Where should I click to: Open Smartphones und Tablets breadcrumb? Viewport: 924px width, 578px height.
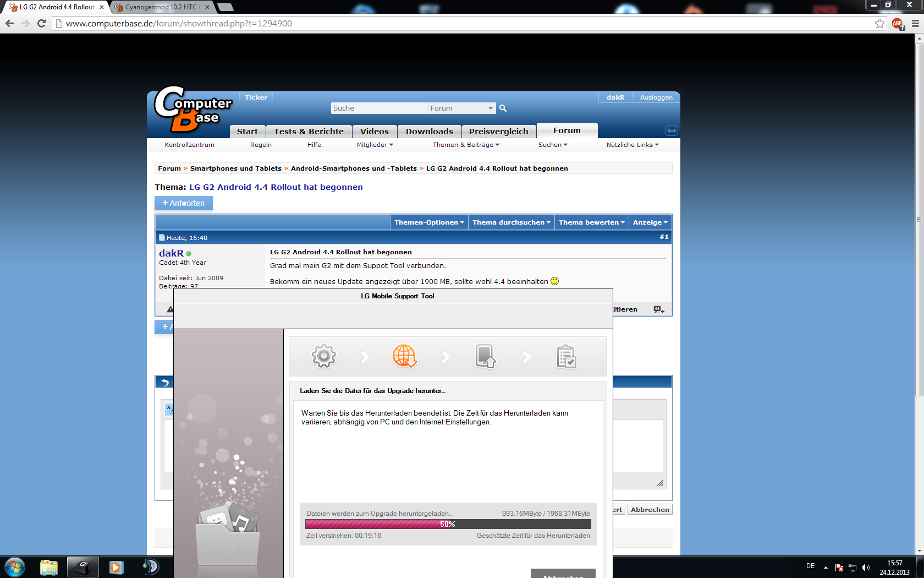[x=236, y=168]
